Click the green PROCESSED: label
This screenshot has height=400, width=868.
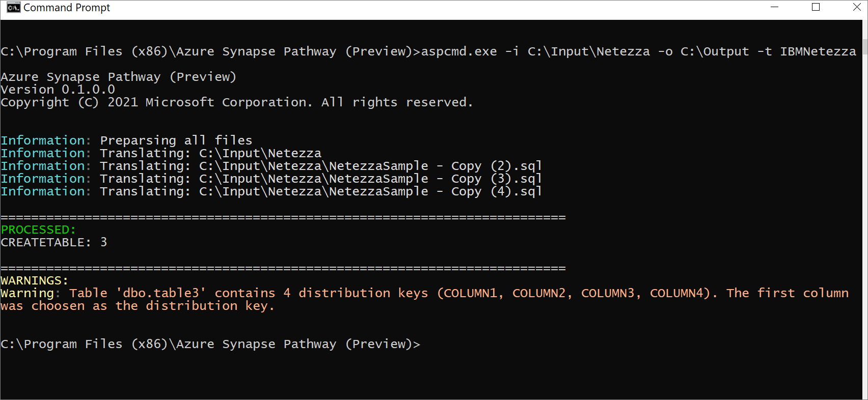[x=38, y=230]
